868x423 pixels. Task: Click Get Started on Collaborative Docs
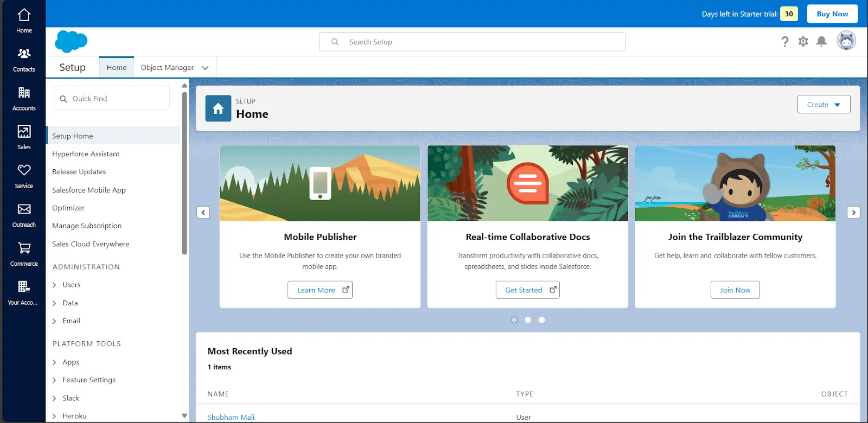[528, 290]
